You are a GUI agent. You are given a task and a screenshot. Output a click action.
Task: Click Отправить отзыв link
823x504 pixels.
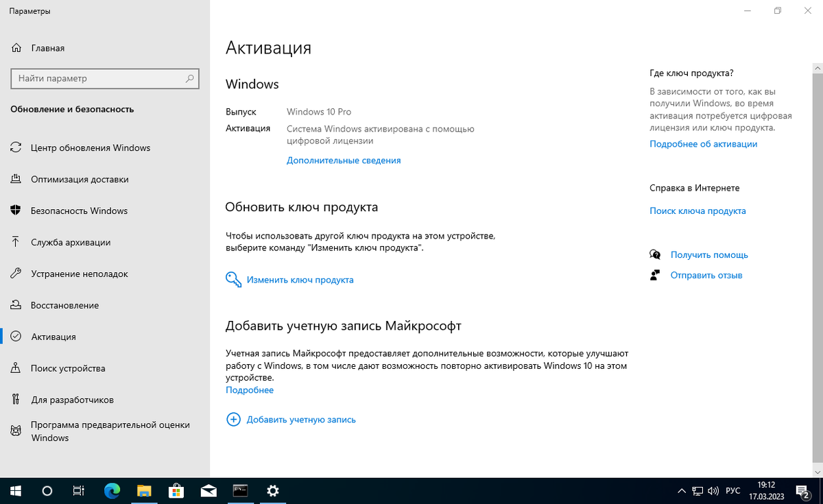(x=706, y=276)
